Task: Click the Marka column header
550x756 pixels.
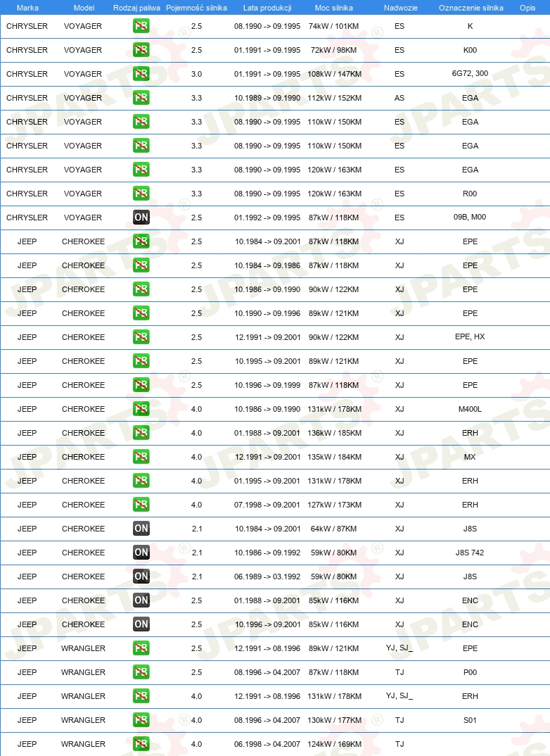Action: (x=27, y=8)
